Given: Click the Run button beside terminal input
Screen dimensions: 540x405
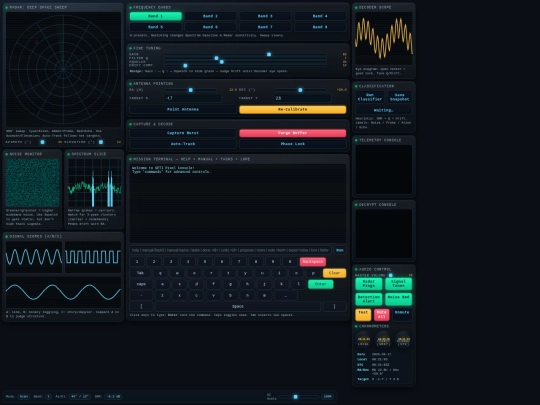Looking at the screenshot, I should [340, 250].
